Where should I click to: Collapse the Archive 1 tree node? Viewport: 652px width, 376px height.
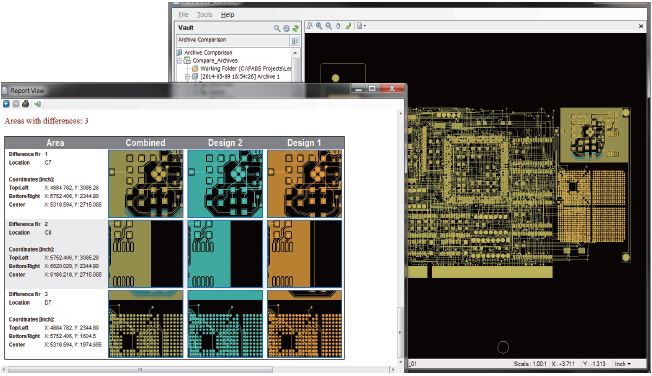click(x=187, y=77)
